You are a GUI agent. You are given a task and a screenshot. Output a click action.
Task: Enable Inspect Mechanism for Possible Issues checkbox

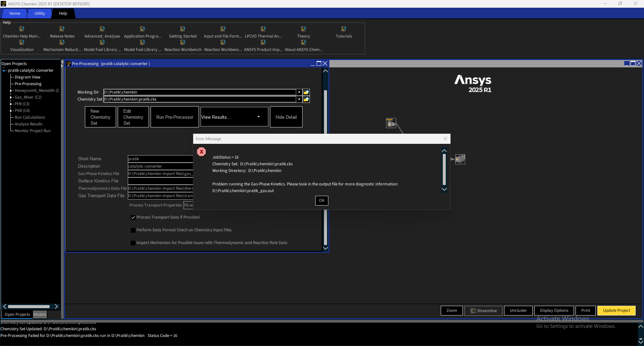[133, 243]
